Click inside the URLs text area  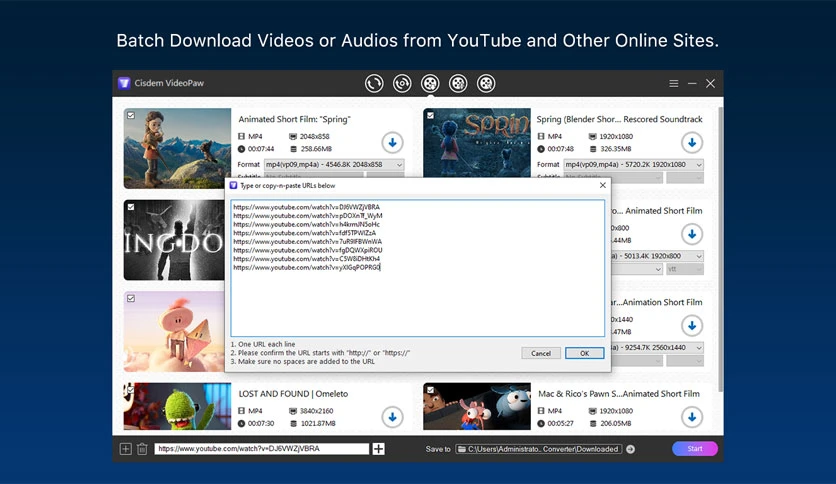(418, 268)
